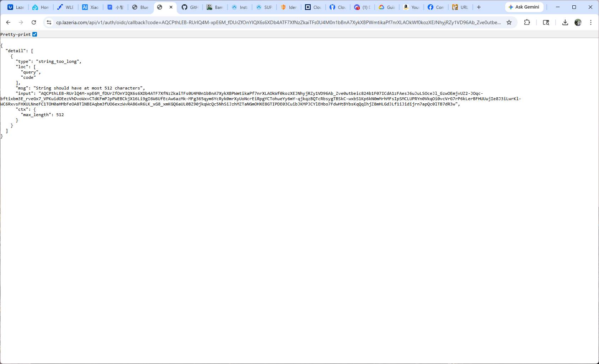Switch to the URL tab
The image size is (599, 364).
point(460,7)
